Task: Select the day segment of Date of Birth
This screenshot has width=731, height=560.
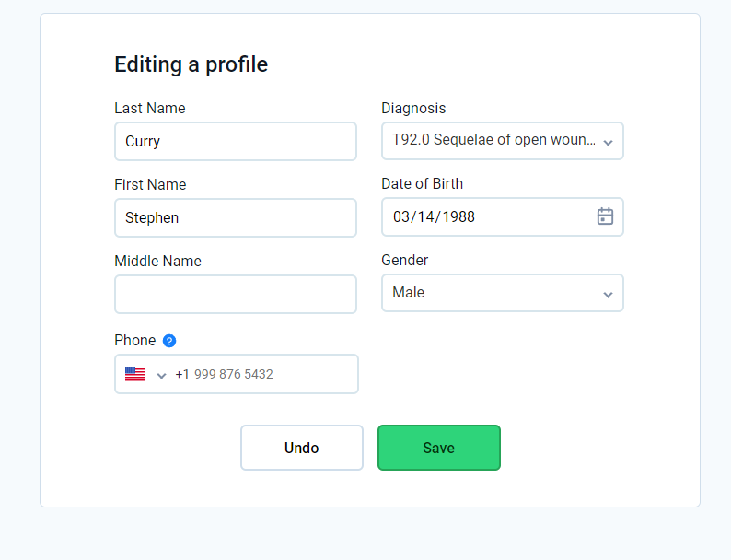Action: pyautogui.click(x=426, y=217)
